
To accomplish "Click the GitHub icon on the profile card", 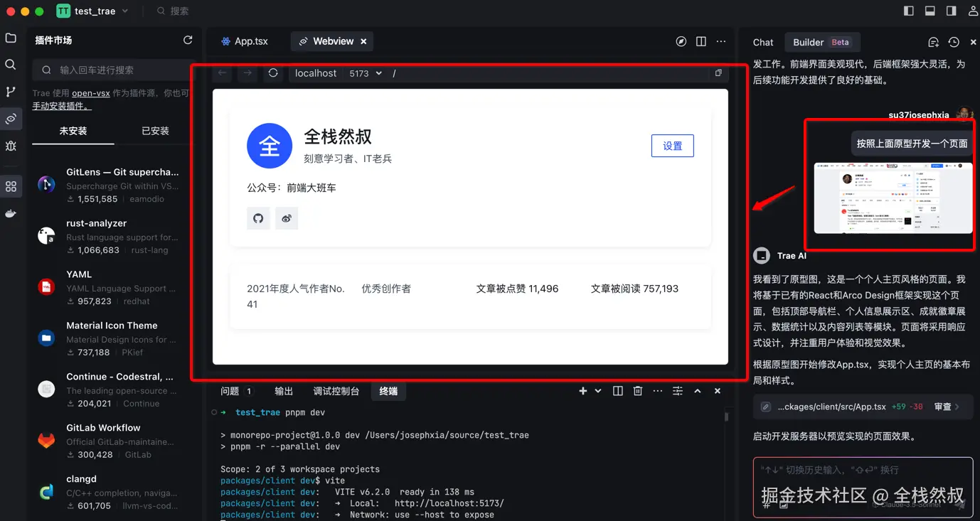I will pos(258,218).
